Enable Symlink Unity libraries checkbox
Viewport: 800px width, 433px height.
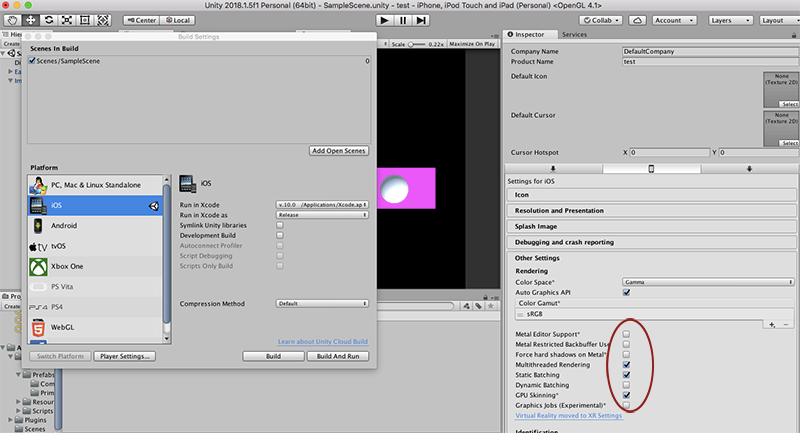click(x=280, y=225)
